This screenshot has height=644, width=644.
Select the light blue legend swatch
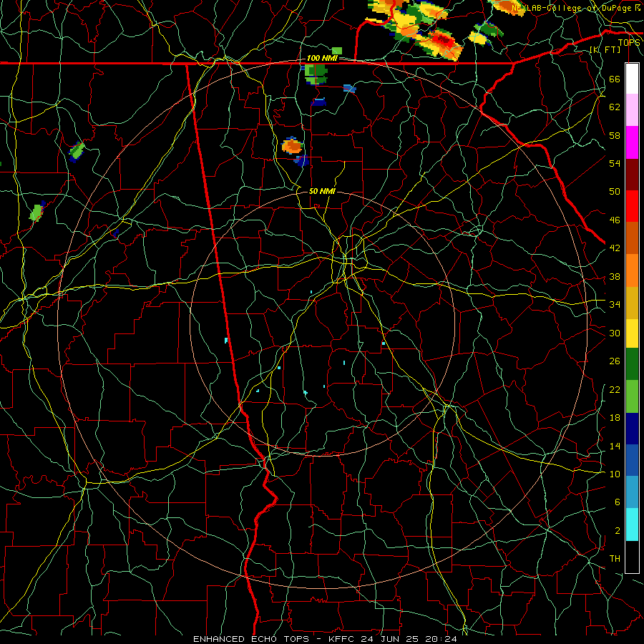pos(632,492)
